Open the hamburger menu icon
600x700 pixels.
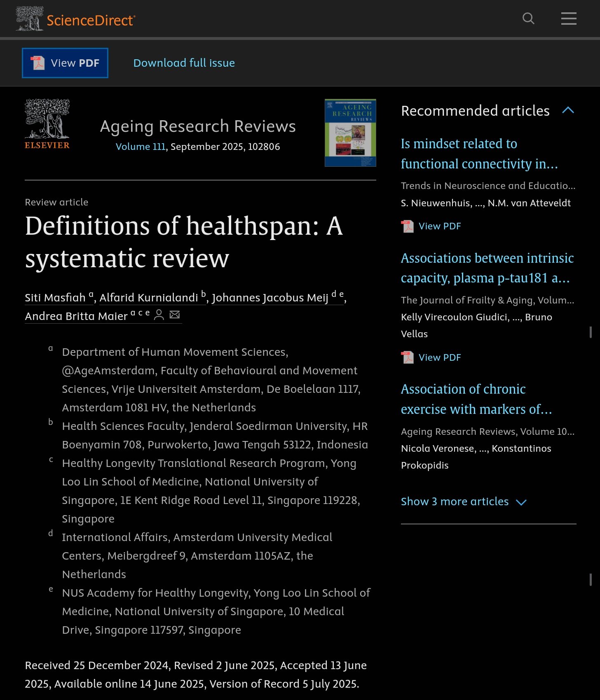click(x=569, y=19)
